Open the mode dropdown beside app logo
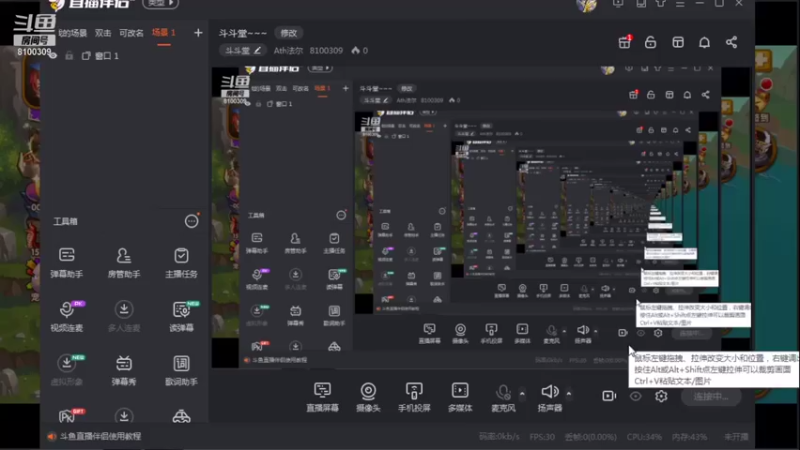 [161, 4]
